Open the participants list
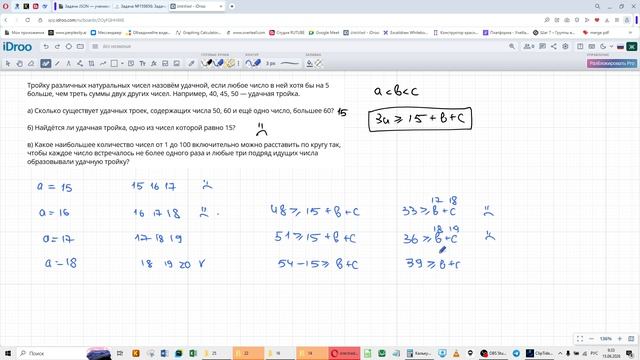Image resolution: width=640 pixels, height=360 pixels. (x=529, y=47)
